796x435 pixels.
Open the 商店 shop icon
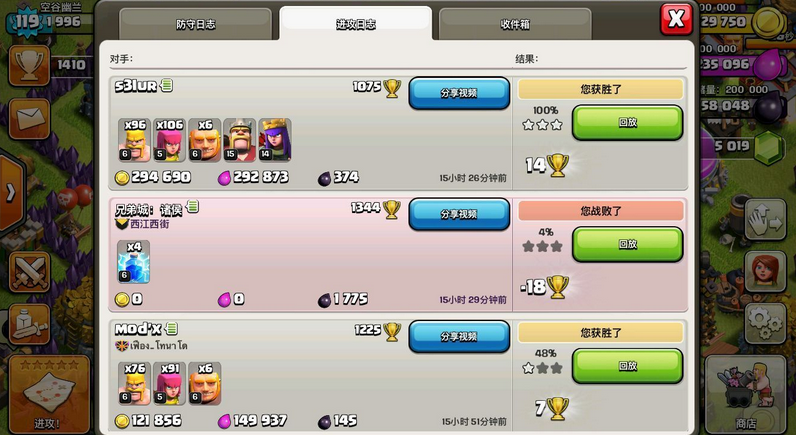tap(745, 395)
